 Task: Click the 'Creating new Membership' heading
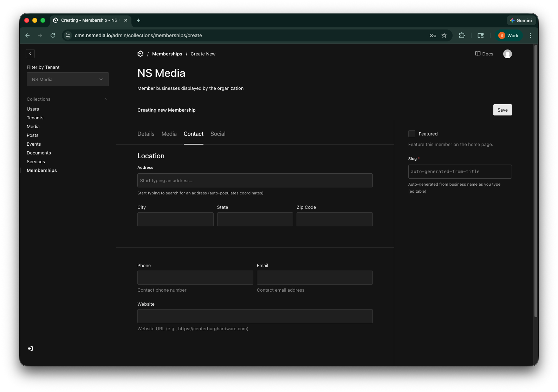[167, 110]
